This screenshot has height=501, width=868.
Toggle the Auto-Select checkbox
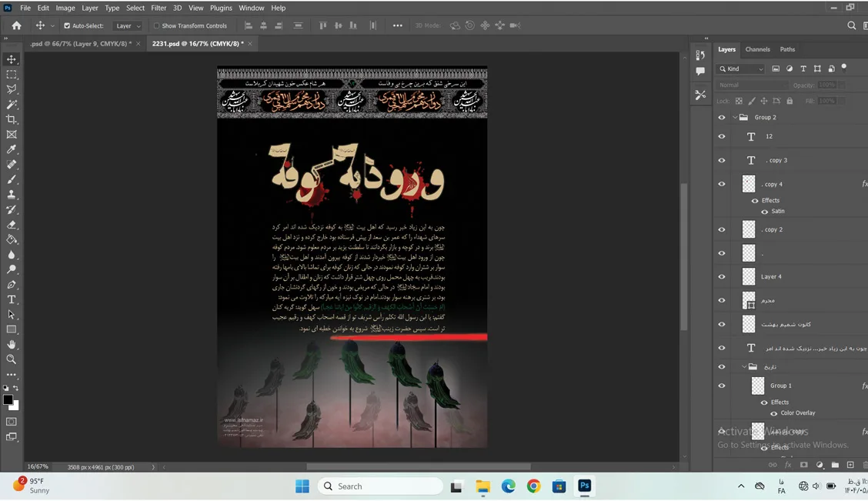coord(67,25)
